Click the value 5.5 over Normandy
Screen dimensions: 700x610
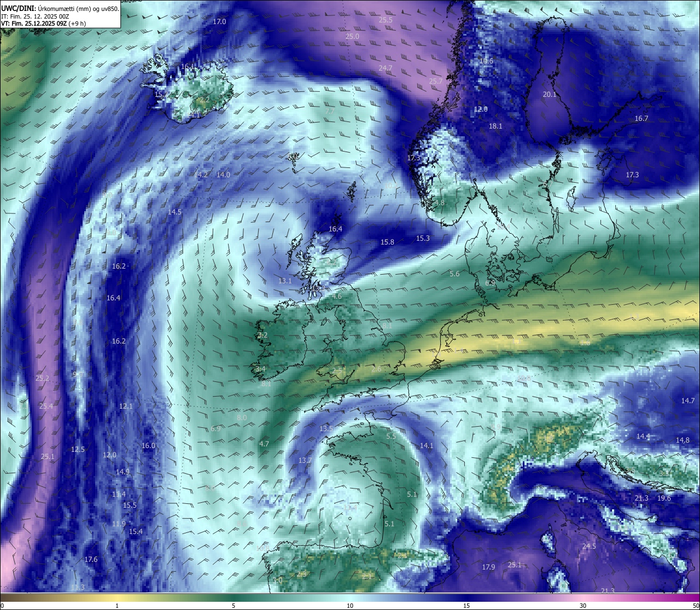[390, 436]
